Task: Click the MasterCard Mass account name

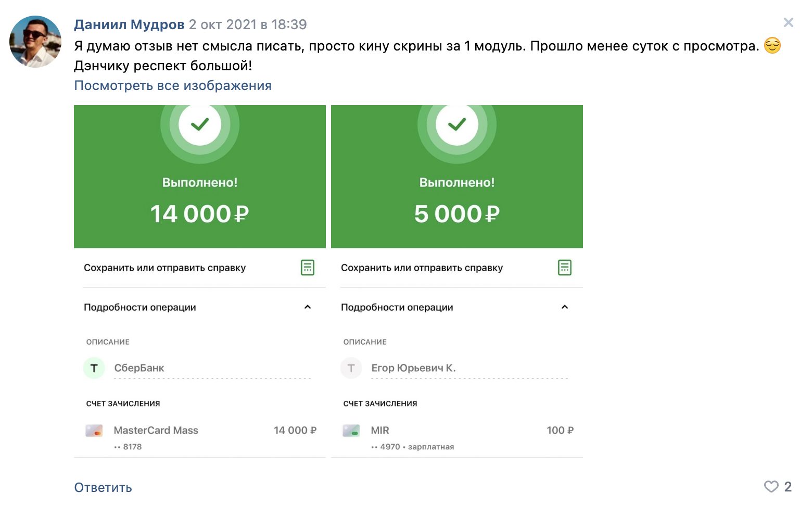Action: click(x=156, y=431)
